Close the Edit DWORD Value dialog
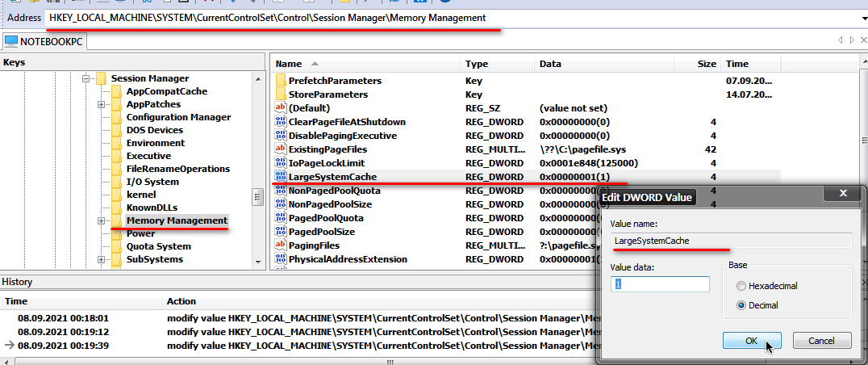The width and height of the screenshot is (868, 365). pyautogui.click(x=843, y=193)
